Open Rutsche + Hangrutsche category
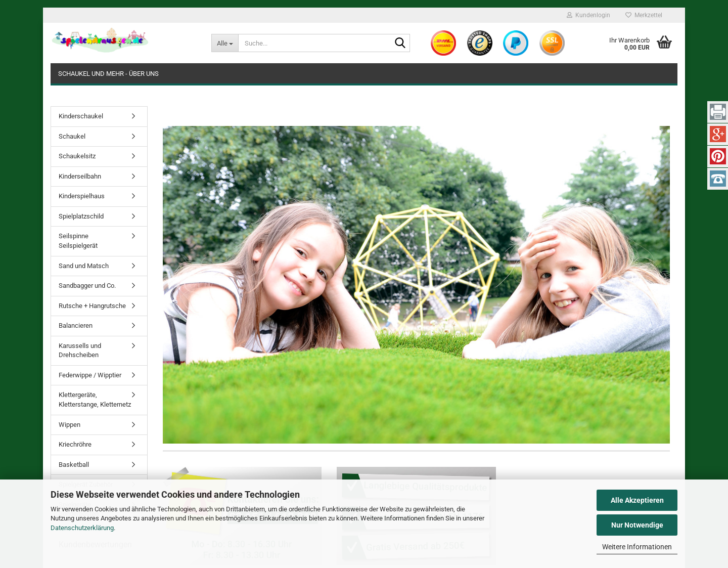The width and height of the screenshot is (728, 568). click(x=99, y=306)
